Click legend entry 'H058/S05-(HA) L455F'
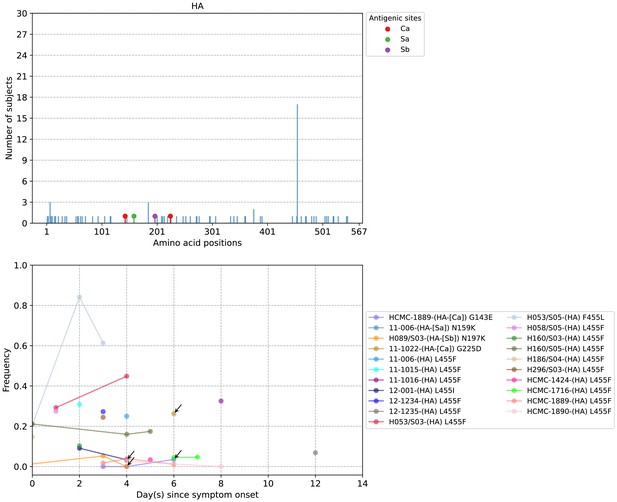Viewport: 617px width, 502px height. 556,328
